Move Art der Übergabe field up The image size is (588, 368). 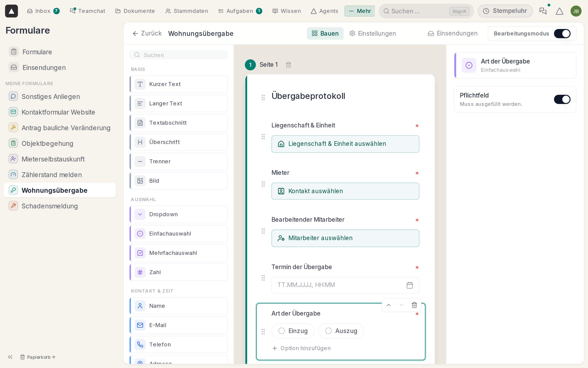(389, 305)
